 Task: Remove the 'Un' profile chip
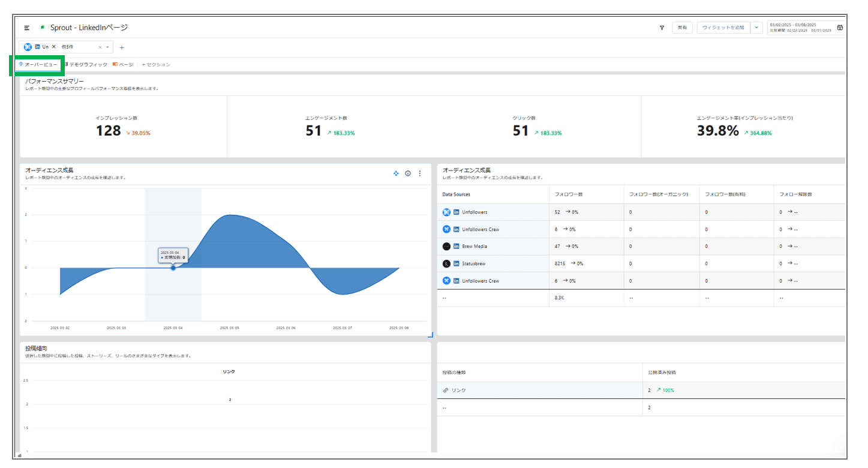(x=53, y=47)
